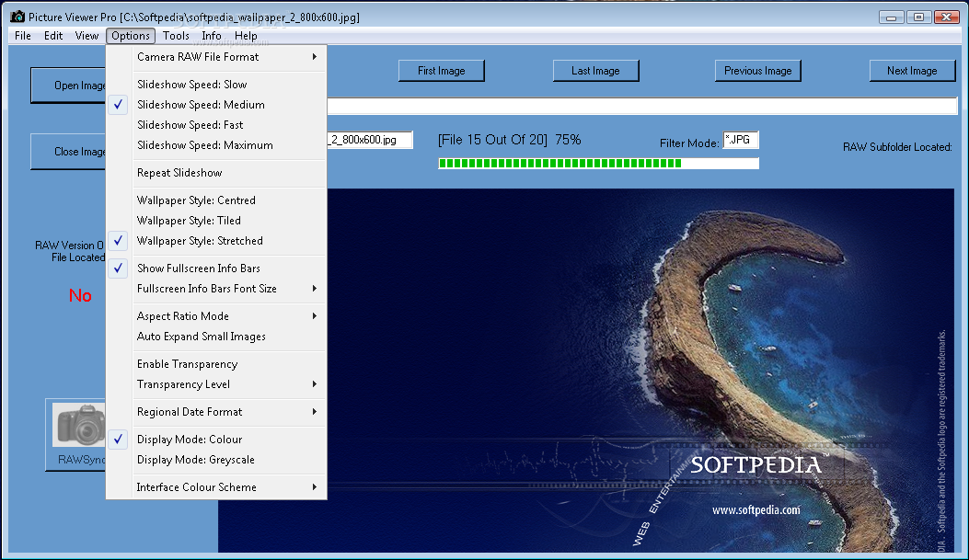Expand Regional Date Format submenu

(216, 412)
